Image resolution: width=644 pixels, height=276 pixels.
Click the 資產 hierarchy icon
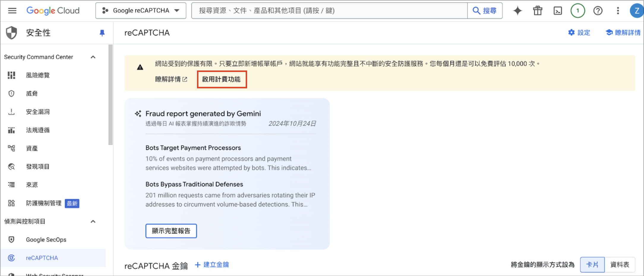tap(11, 148)
